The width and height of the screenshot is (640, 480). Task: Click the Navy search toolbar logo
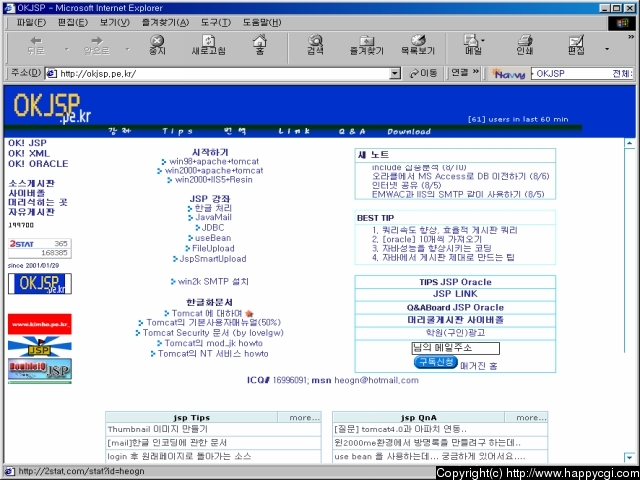coord(509,74)
